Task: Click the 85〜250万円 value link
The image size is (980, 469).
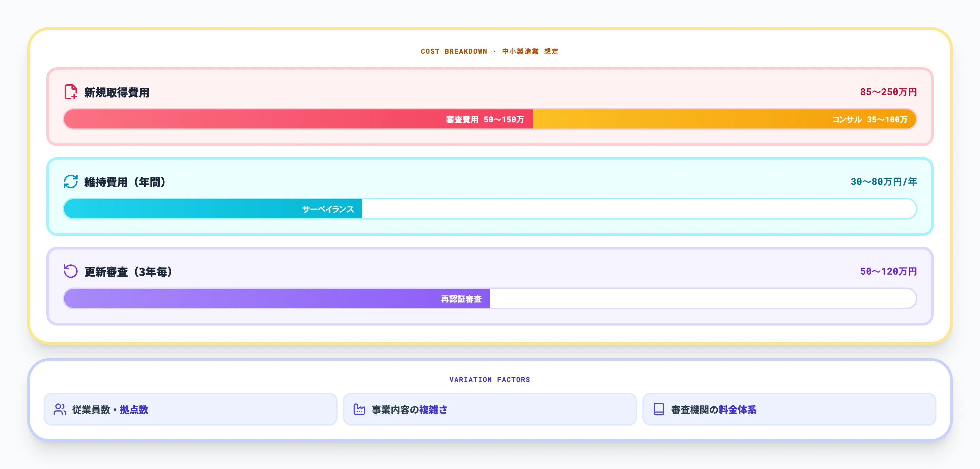Action: [x=889, y=92]
